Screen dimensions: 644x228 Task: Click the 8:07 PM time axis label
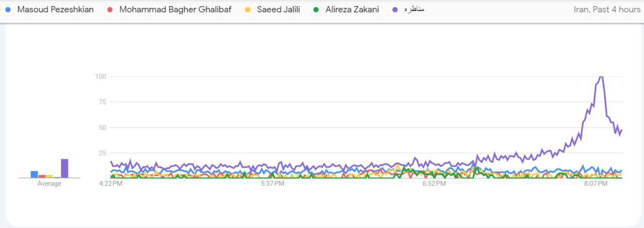point(596,184)
